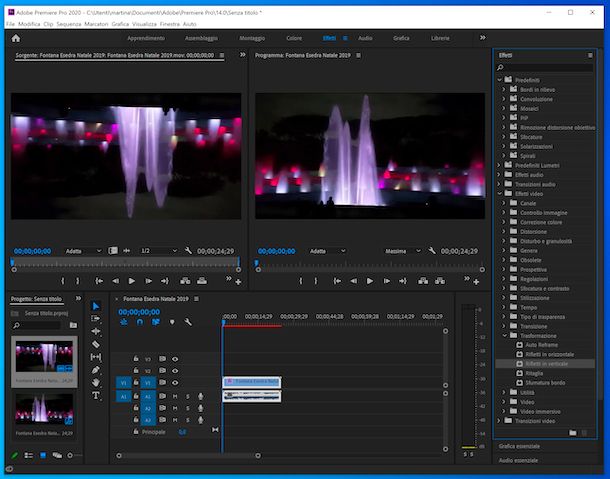
Task: Click Insert button in Source monitor
Action: 185,281
